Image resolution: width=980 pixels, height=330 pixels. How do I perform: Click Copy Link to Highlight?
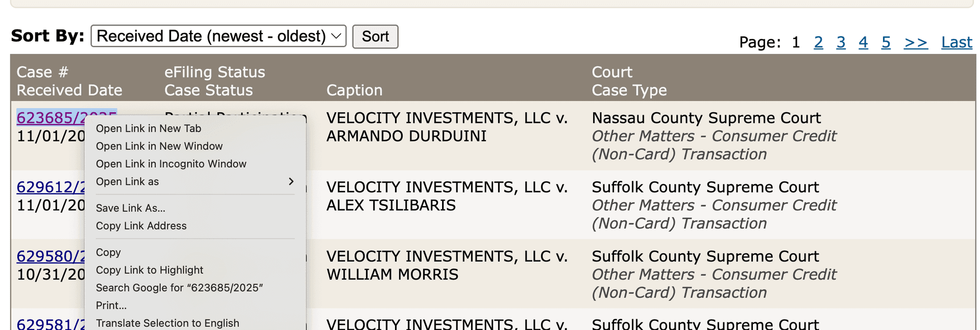coord(149,270)
